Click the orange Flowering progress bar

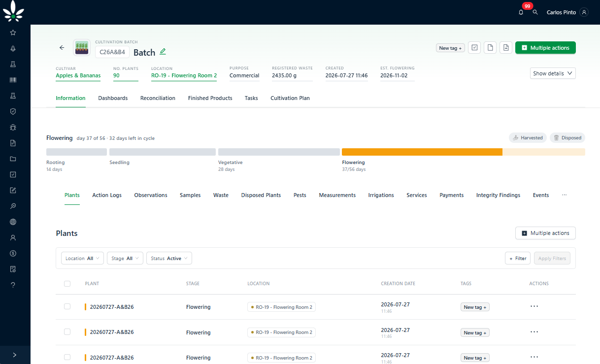click(422, 152)
